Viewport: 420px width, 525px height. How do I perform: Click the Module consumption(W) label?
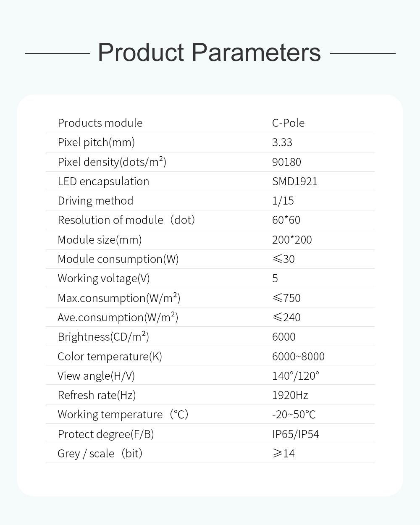118,259
